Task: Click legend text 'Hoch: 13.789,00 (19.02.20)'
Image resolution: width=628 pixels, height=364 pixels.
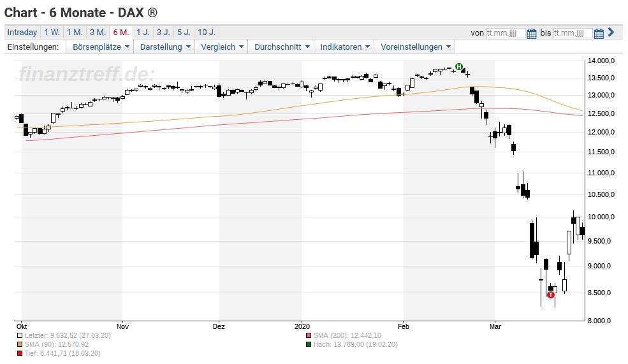Action: [356, 344]
